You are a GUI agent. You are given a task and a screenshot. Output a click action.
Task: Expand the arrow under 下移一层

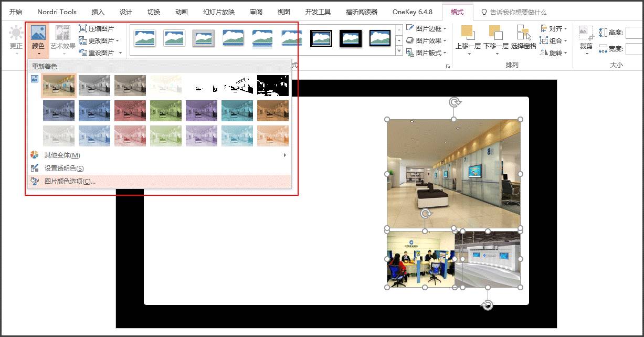tap(496, 53)
